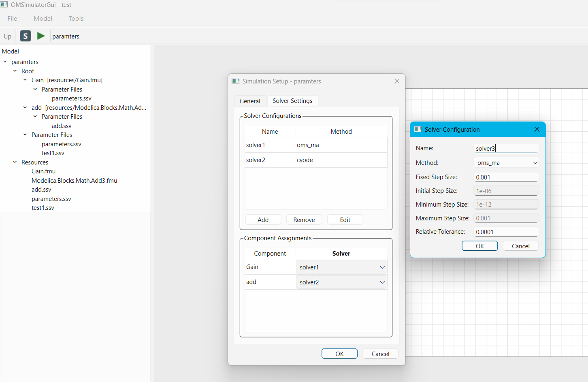This screenshot has width=588, height=382.
Task: Open the solver dropdown for add component
Action: tap(341, 282)
